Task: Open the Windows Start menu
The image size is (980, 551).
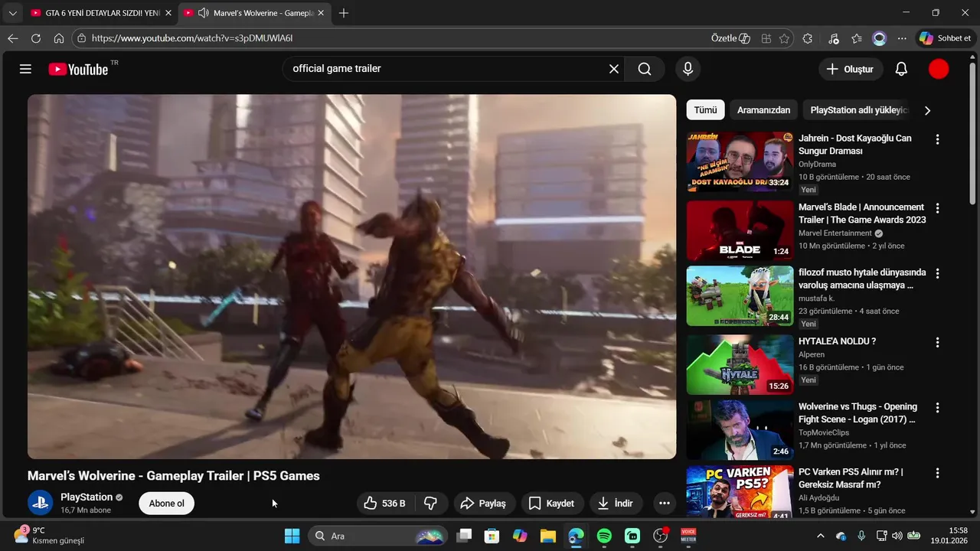Action: [x=292, y=536]
